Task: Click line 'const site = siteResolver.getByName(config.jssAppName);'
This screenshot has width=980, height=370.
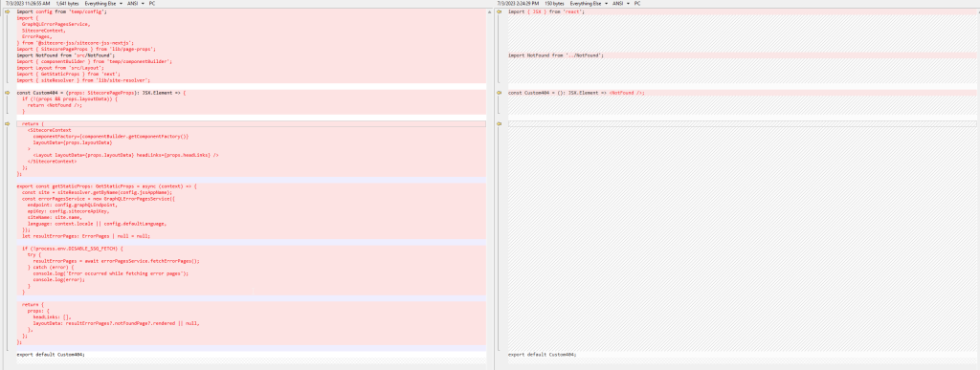Action: (x=97, y=192)
